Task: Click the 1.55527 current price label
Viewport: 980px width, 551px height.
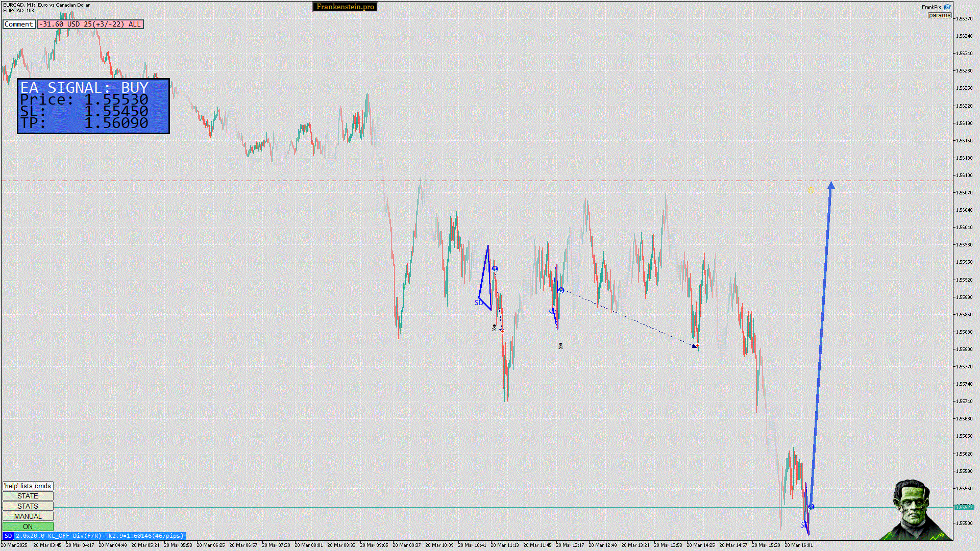Action: coord(964,507)
